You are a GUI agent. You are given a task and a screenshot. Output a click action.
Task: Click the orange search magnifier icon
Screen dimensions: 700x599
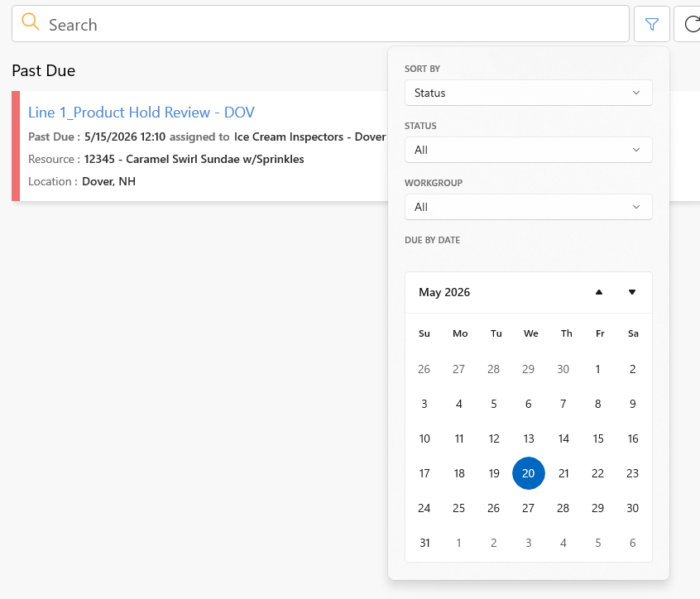tap(31, 22)
